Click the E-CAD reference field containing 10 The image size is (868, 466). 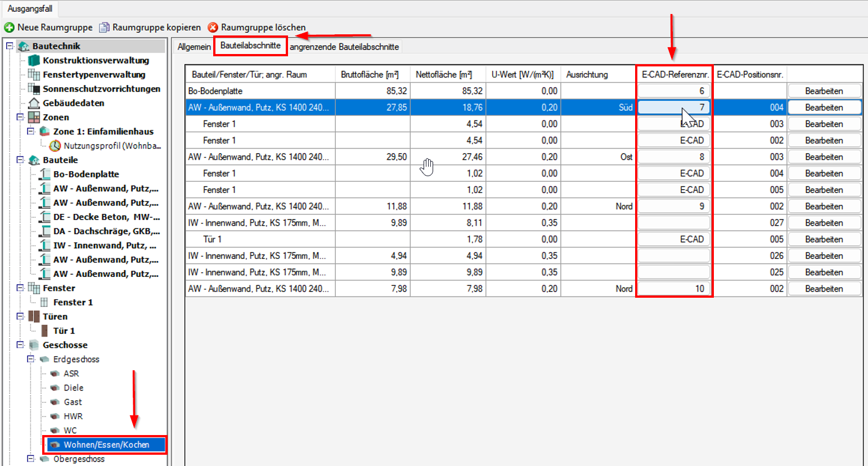click(674, 289)
